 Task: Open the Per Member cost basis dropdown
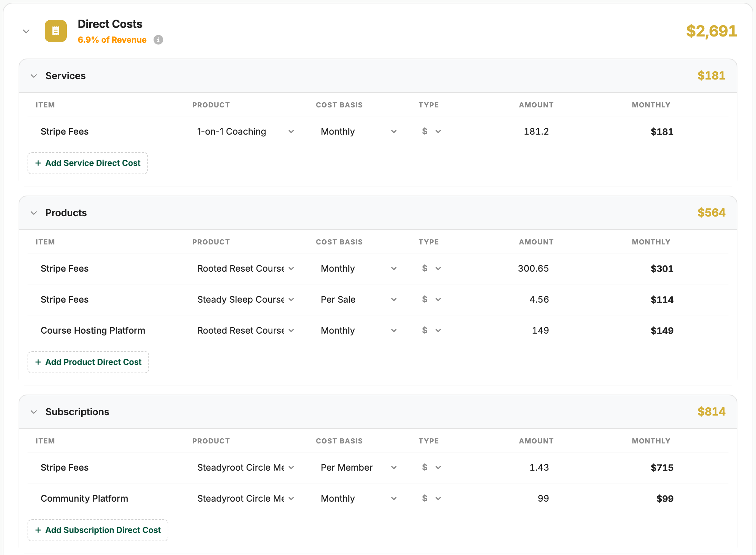click(x=358, y=468)
